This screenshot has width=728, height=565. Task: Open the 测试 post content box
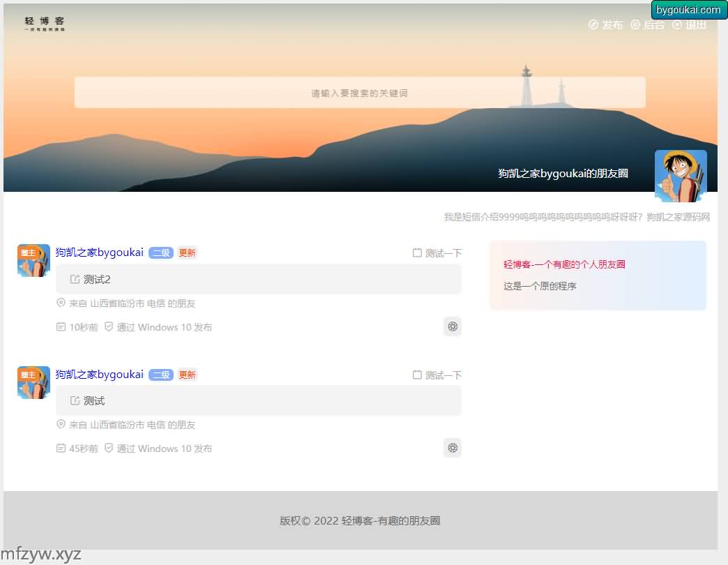pos(258,400)
